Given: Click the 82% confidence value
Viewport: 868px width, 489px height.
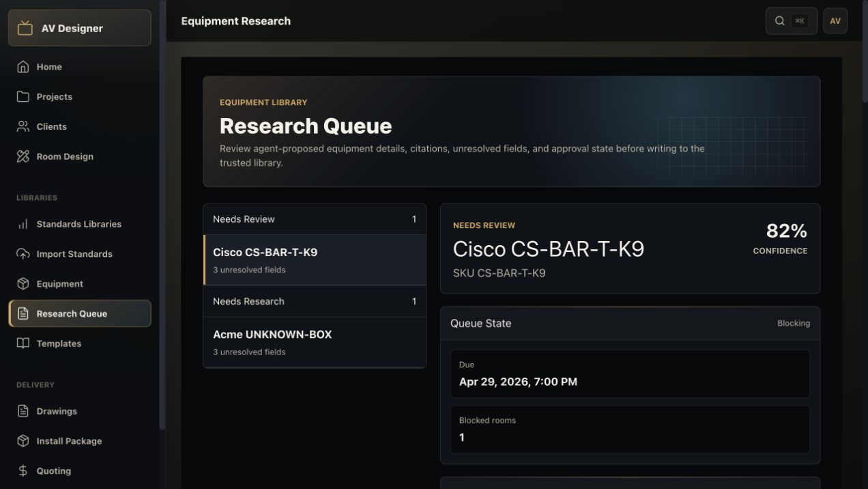Looking at the screenshot, I should [x=787, y=231].
